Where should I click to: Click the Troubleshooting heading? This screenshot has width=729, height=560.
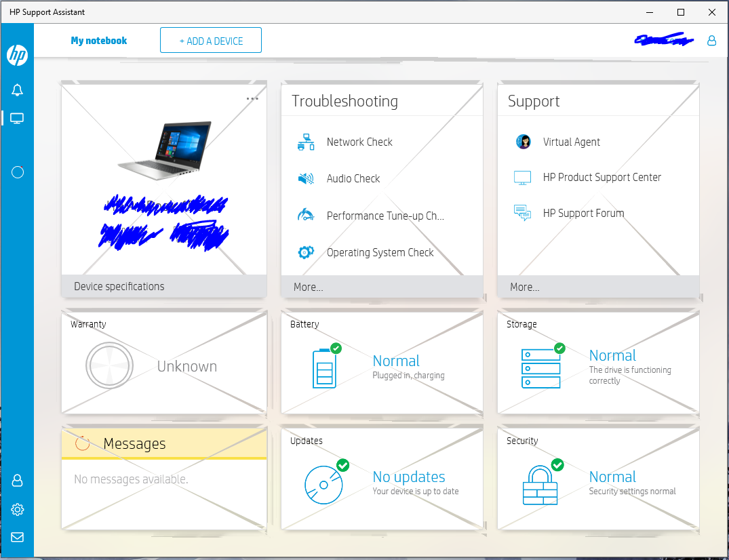click(344, 101)
